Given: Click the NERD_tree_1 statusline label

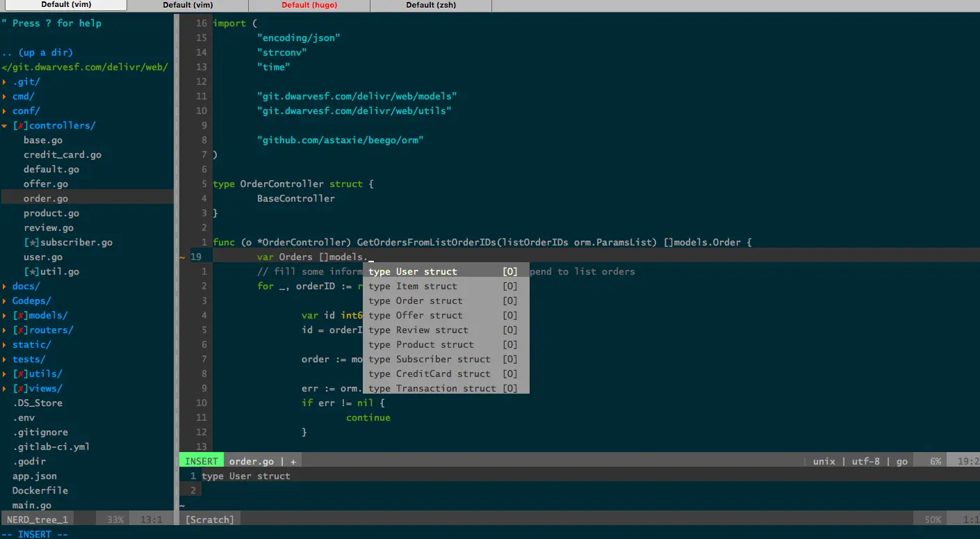Looking at the screenshot, I should point(38,520).
